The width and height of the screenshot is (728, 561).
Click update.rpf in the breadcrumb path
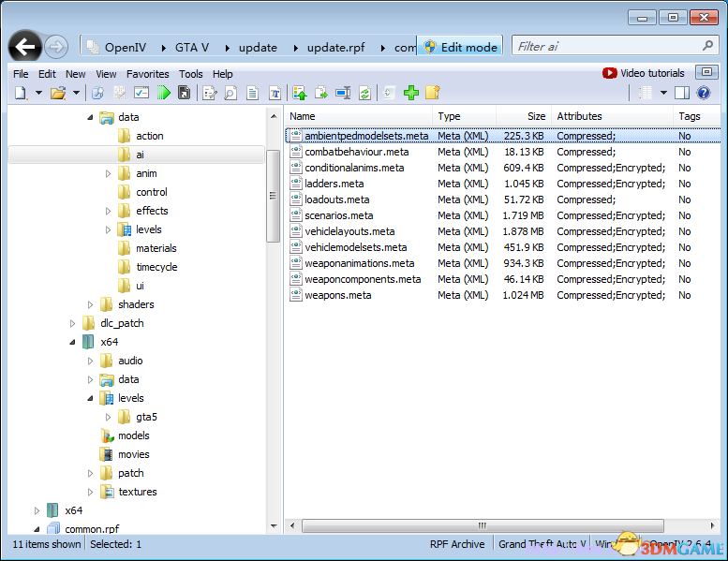coord(335,48)
